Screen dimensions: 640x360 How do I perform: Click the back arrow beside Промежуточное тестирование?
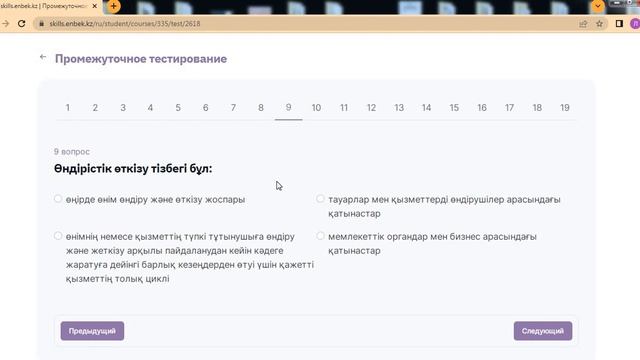43,57
